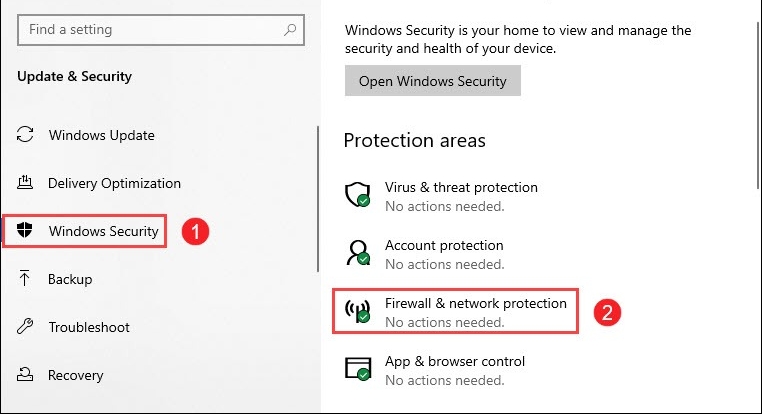
Task: Click the Windows Update sync icon
Action: click(25, 135)
